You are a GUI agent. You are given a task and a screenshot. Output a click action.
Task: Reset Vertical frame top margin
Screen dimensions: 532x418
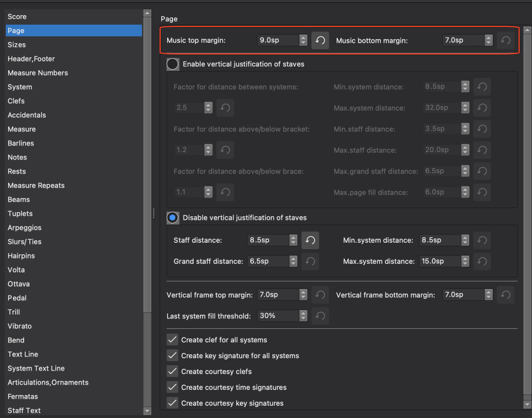pos(320,295)
